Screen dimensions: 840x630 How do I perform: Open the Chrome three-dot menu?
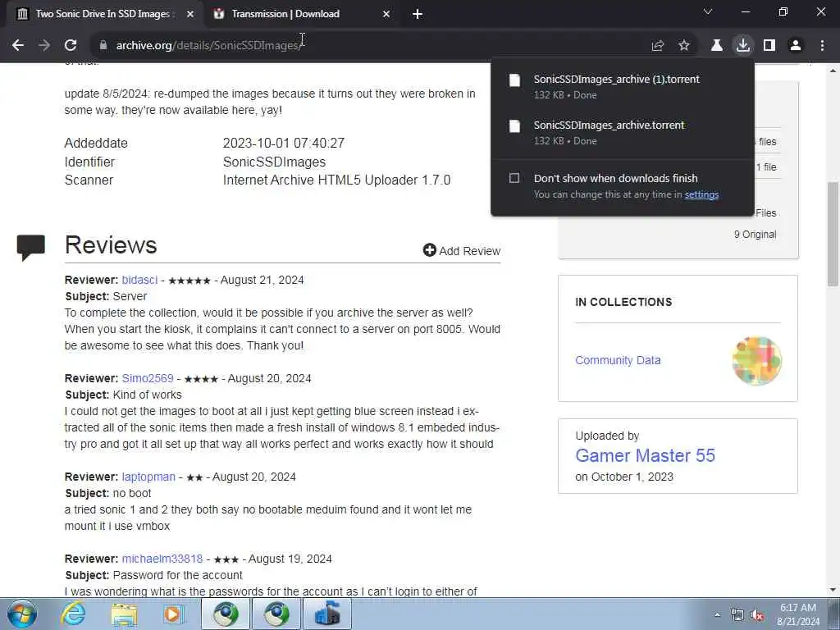pos(822,46)
